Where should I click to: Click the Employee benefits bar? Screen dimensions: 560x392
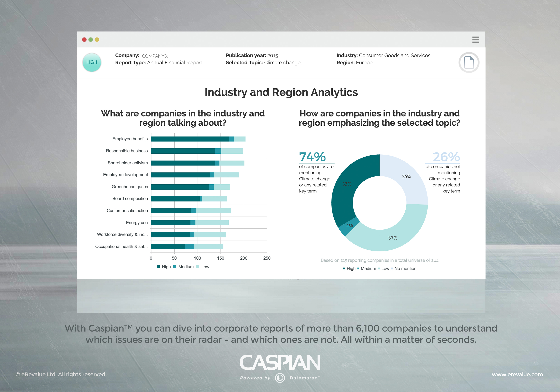tap(198, 139)
